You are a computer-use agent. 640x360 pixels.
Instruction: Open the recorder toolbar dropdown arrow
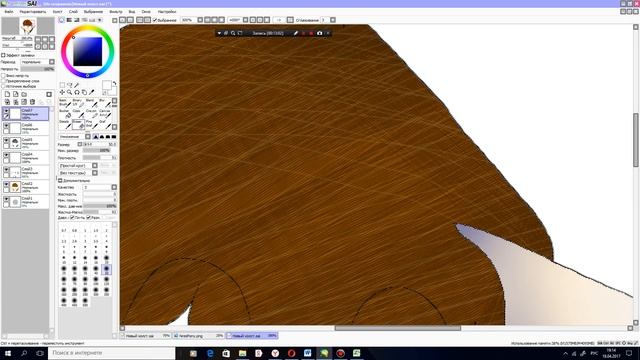219,33
